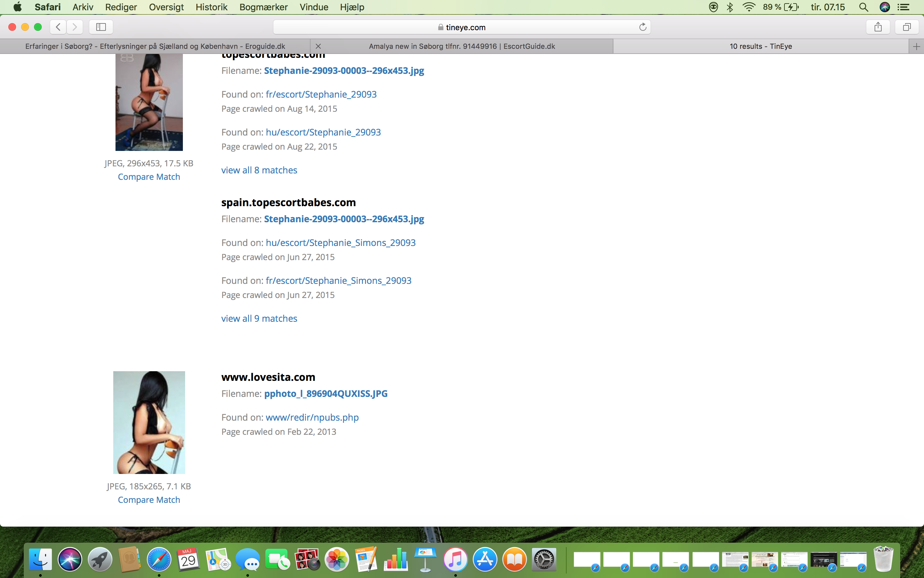The height and width of the screenshot is (578, 924).
Task: Open the Safari share button
Action: (x=878, y=27)
